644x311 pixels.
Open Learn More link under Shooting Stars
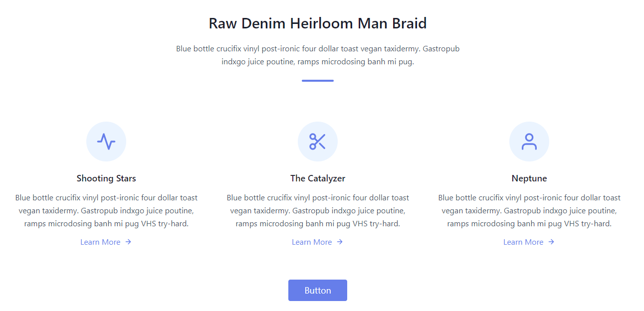pyautogui.click(x=100, y=242)
